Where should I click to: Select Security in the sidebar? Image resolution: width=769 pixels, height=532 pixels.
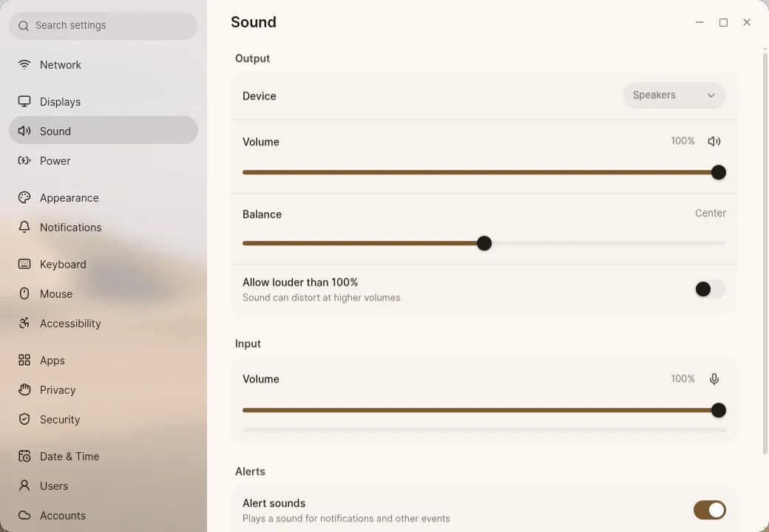pyautogui.click(x=104, y=420)
